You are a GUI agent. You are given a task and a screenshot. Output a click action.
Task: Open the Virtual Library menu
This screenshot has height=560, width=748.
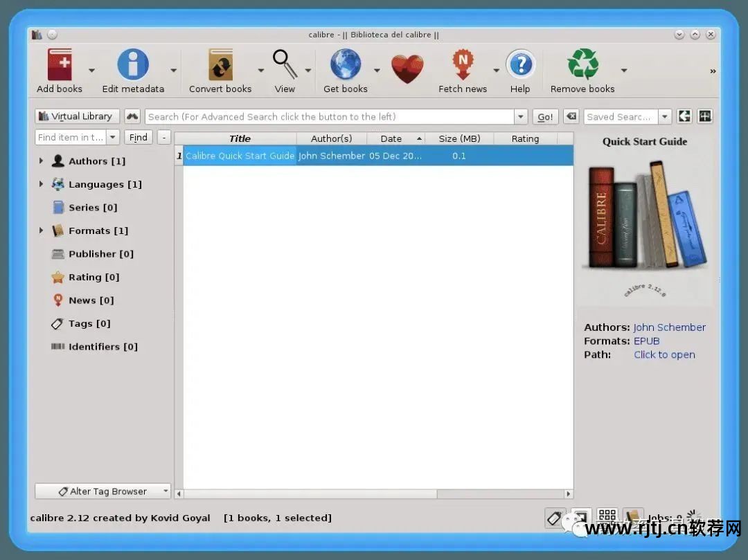pyautogui.click(x=77, y=117)
